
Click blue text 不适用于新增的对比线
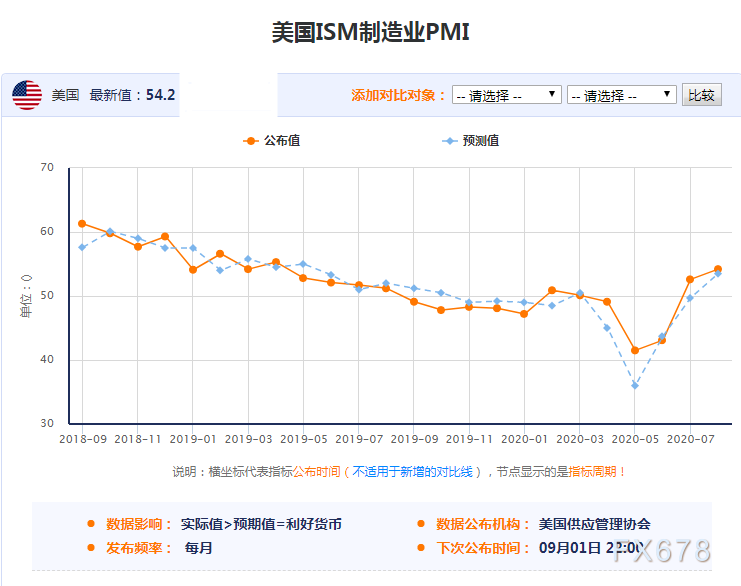(x=413, y=472)
